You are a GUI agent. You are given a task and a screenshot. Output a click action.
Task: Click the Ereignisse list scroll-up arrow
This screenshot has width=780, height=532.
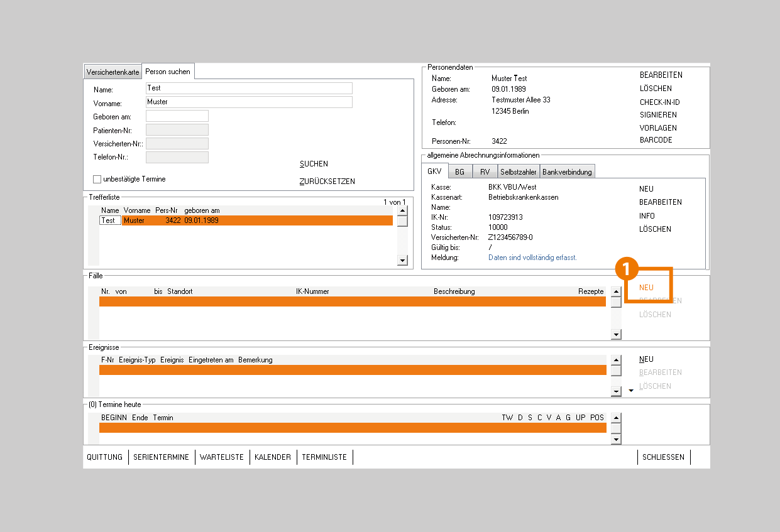pyautogui.click(x=616, y=361)
